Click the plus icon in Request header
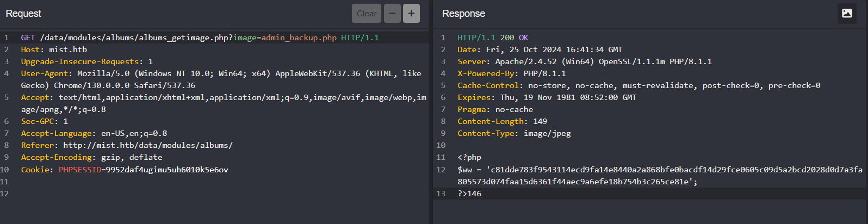Viewport: 868px width, 224px height. click(411, 14)
